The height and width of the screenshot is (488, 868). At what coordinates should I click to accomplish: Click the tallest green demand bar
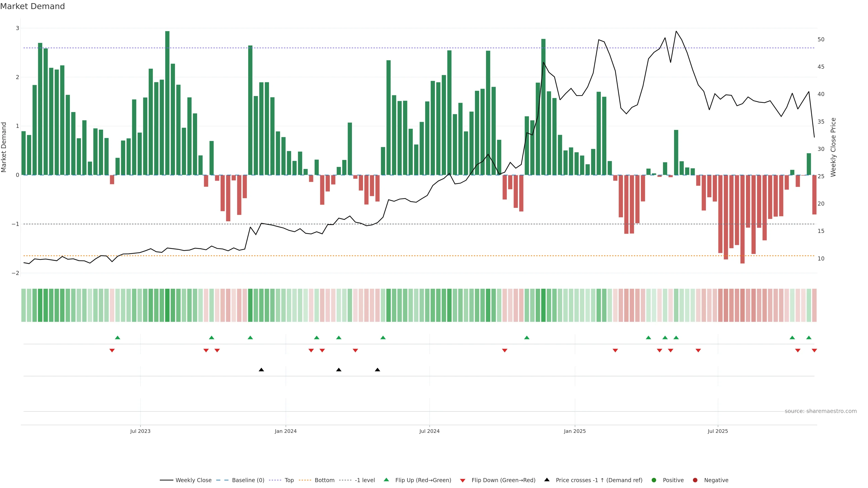[x=167, y=101]
